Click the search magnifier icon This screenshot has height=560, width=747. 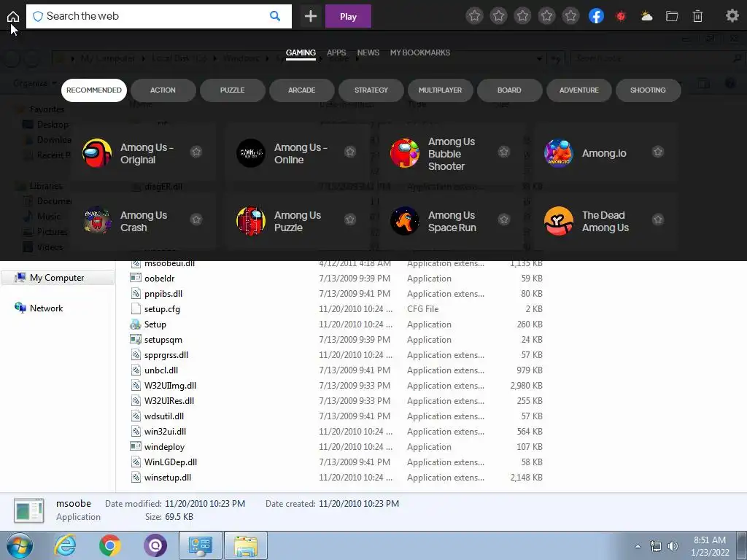tap(275, 16)
